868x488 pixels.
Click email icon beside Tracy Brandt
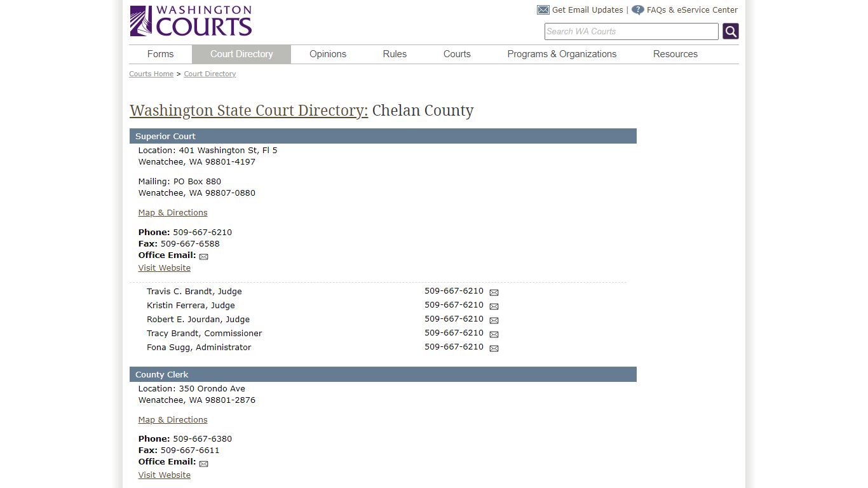click(x=494, y=334)
